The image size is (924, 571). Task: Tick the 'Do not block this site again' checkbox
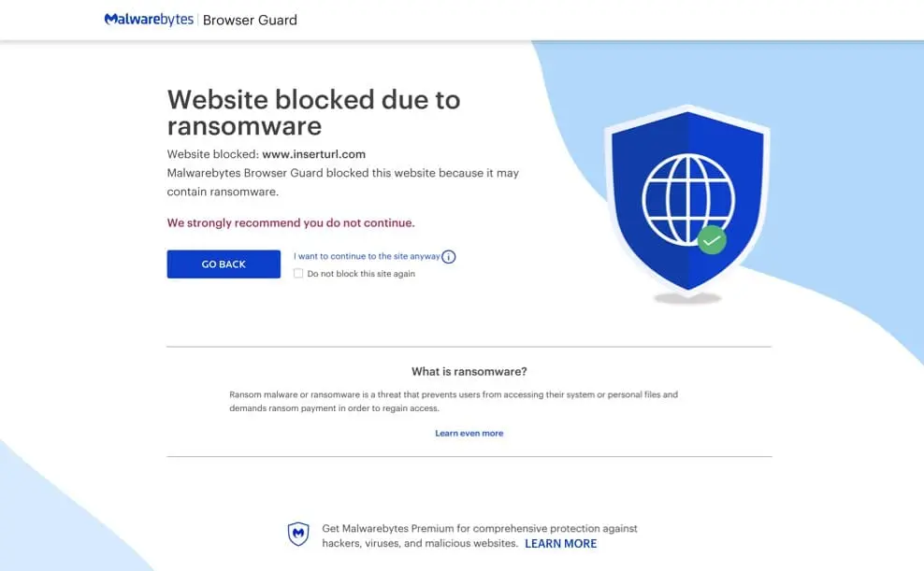298,274
